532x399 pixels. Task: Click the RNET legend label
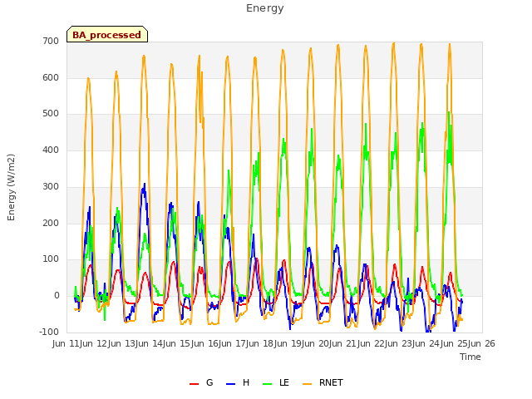(331, 382)
